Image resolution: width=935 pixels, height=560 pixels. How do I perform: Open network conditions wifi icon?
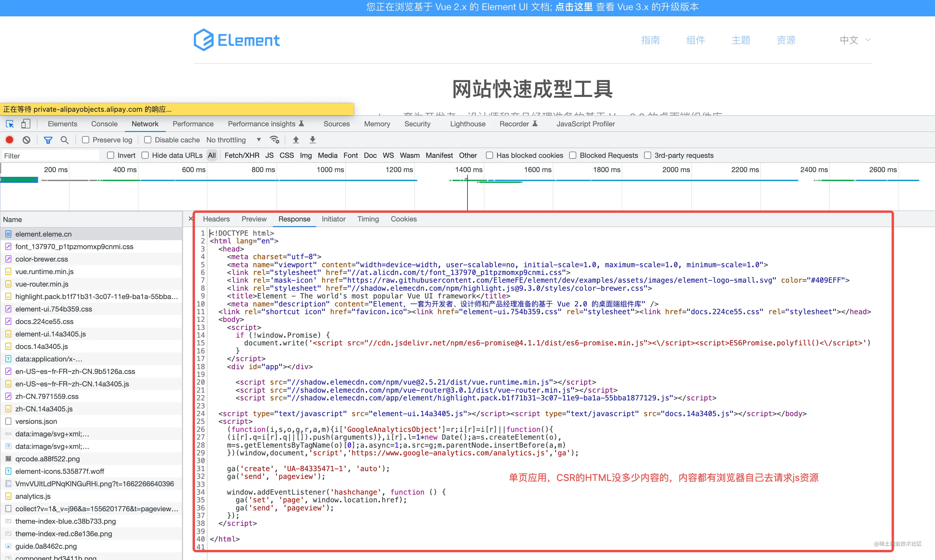274,140
